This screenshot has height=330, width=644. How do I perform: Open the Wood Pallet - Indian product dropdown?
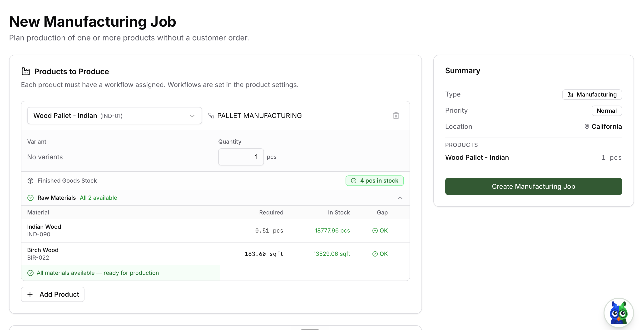coord(114,116)
